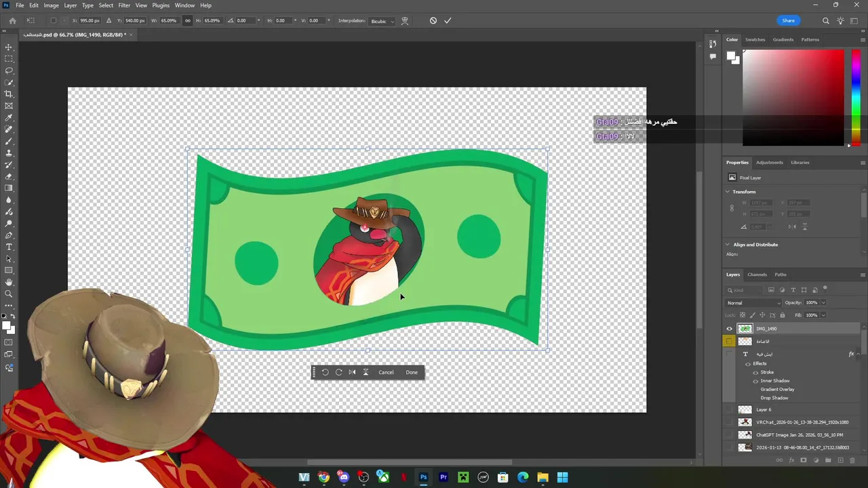Select the Rectangular Marquee tool

9,59
